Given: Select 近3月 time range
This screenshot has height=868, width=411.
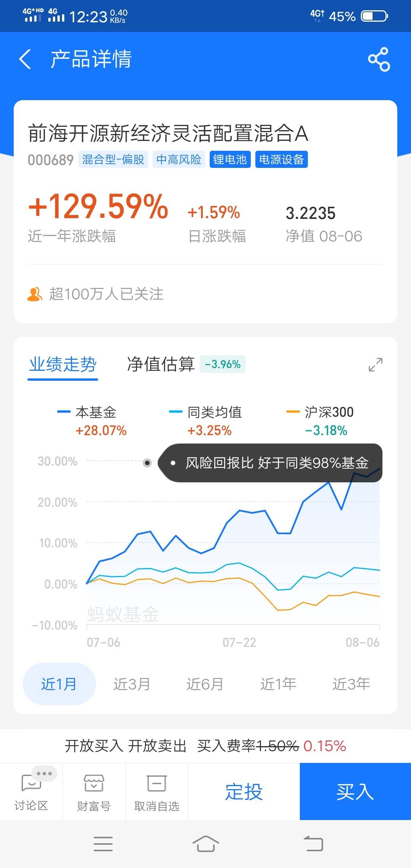Looking at the screenshot, I should tap(132, 684).
